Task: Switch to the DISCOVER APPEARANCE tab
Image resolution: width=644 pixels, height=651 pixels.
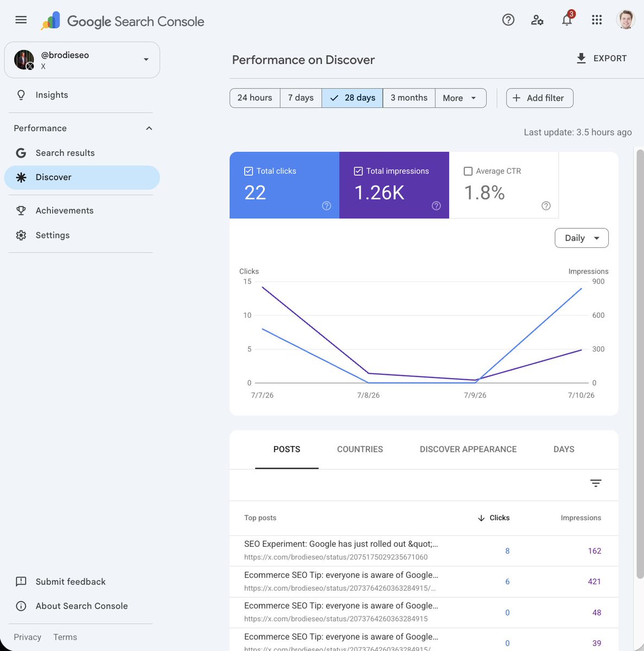Action: coord(468,450)
